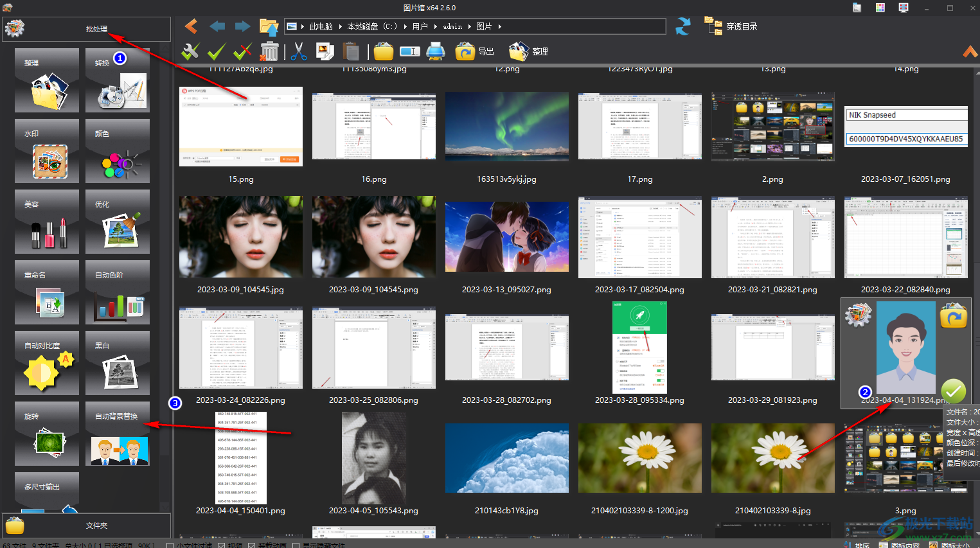Copy selected images with the copy icon
The height and width of the screenshot is (548, 980).
click(325, 51)
